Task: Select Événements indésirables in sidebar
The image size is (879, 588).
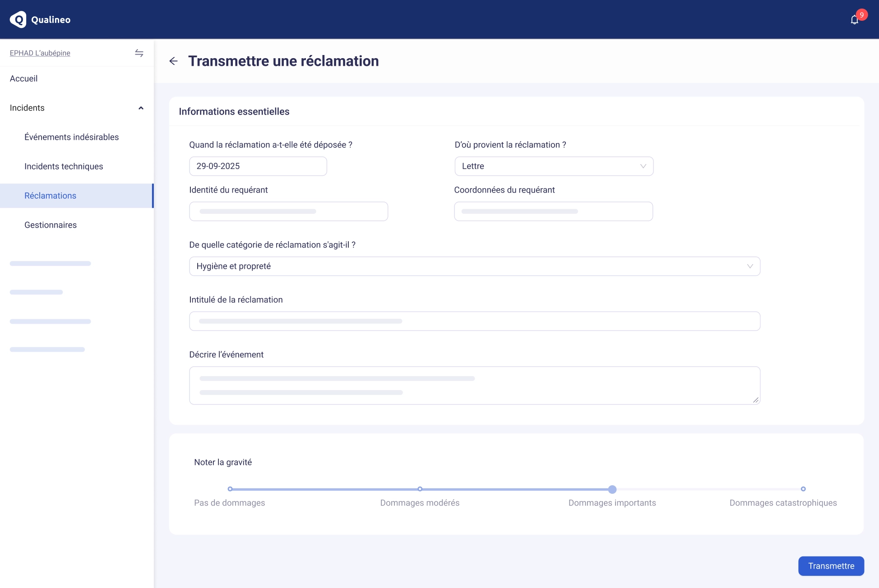Action: coord(71,137)
